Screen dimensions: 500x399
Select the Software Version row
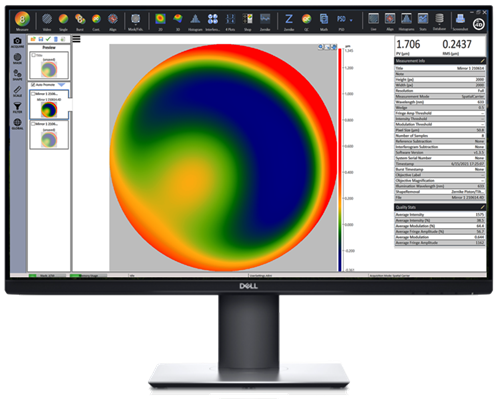tap(440, 152)
